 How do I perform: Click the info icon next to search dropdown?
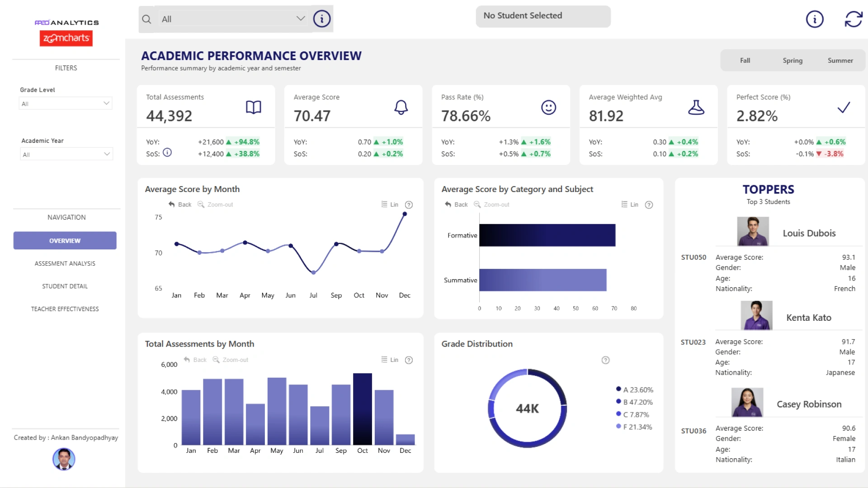322,19
